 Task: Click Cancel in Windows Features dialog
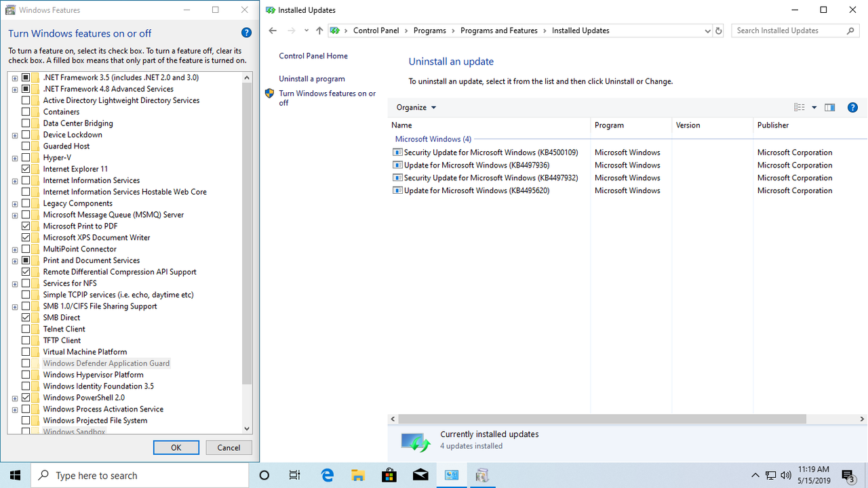pos(229,447)
